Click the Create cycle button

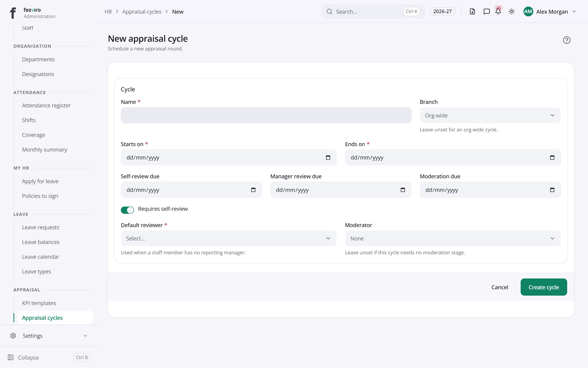click(x=544, y=287)
